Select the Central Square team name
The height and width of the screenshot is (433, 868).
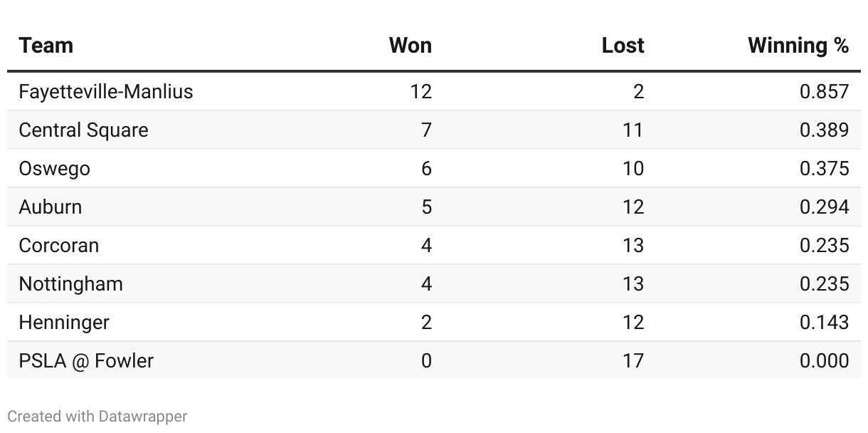(83, 130)
